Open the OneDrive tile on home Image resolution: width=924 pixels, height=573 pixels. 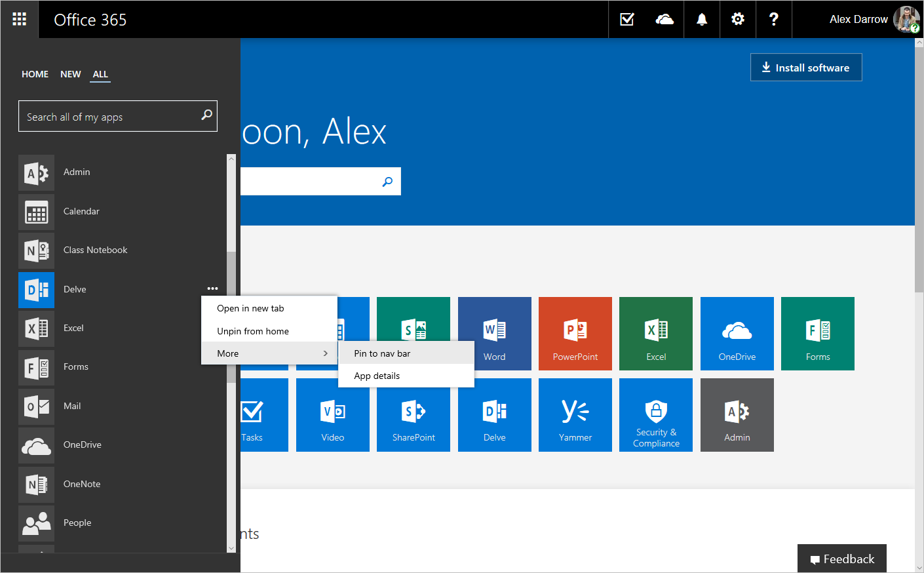click(737, 333)
